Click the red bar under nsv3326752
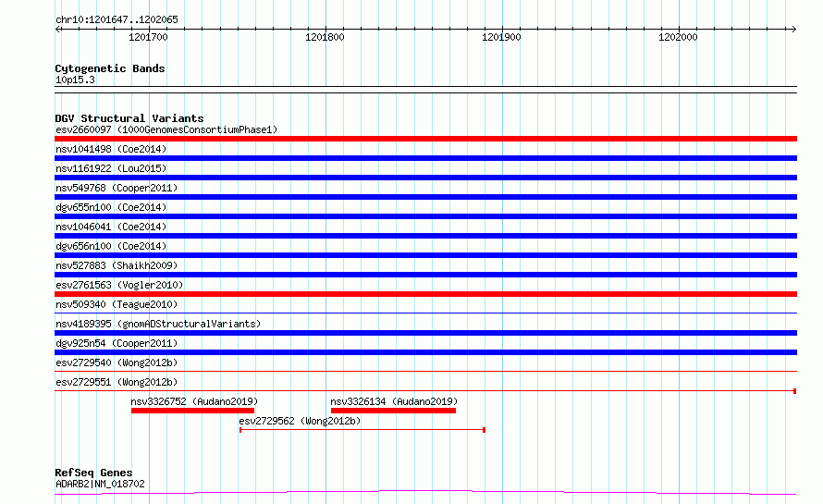This screenshot has height=504, width=823. (192, 411)
